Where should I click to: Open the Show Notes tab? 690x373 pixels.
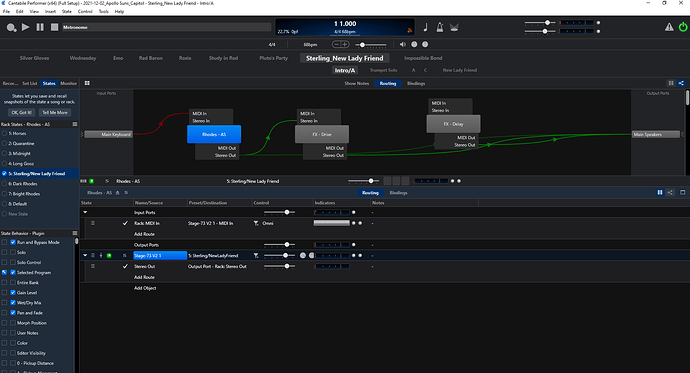pyautogui.click(x=356, y=83)
